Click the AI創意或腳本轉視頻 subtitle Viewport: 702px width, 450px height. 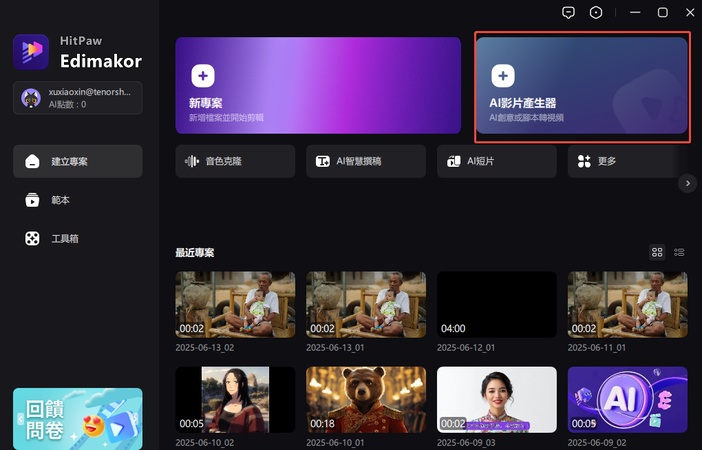pos(526,118)
